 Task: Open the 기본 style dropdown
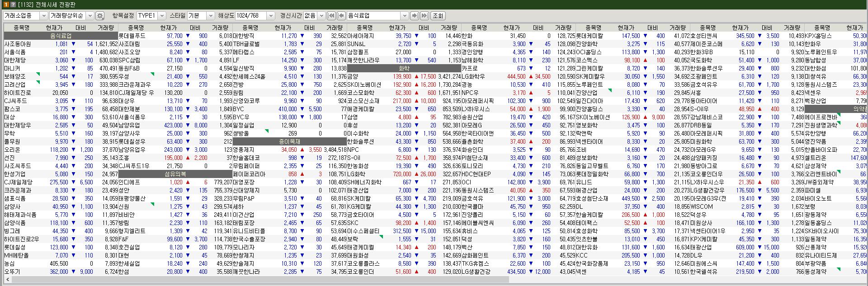coord(201,16)
